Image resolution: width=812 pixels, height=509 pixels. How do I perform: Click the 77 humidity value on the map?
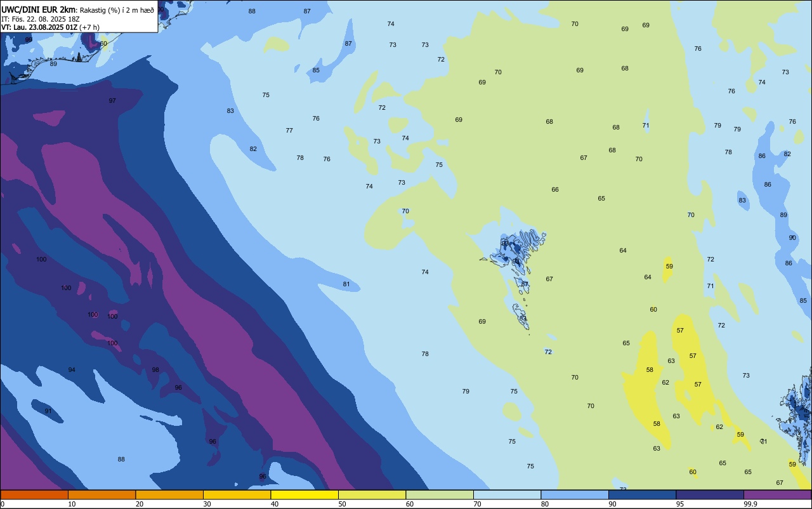click(289, 131)
